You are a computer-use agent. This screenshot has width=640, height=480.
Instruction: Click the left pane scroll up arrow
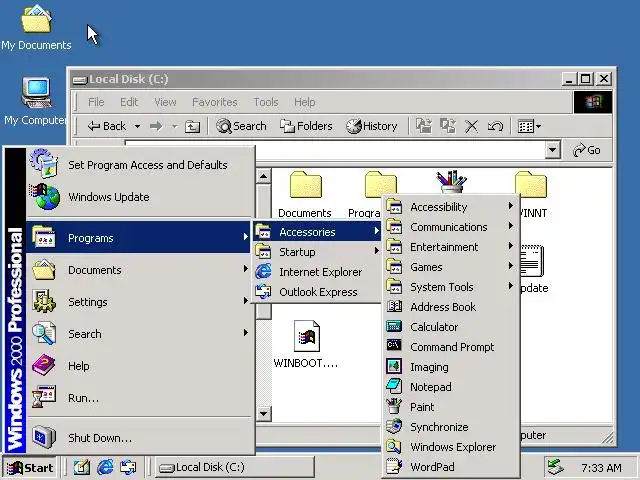(x=264, y=176)
